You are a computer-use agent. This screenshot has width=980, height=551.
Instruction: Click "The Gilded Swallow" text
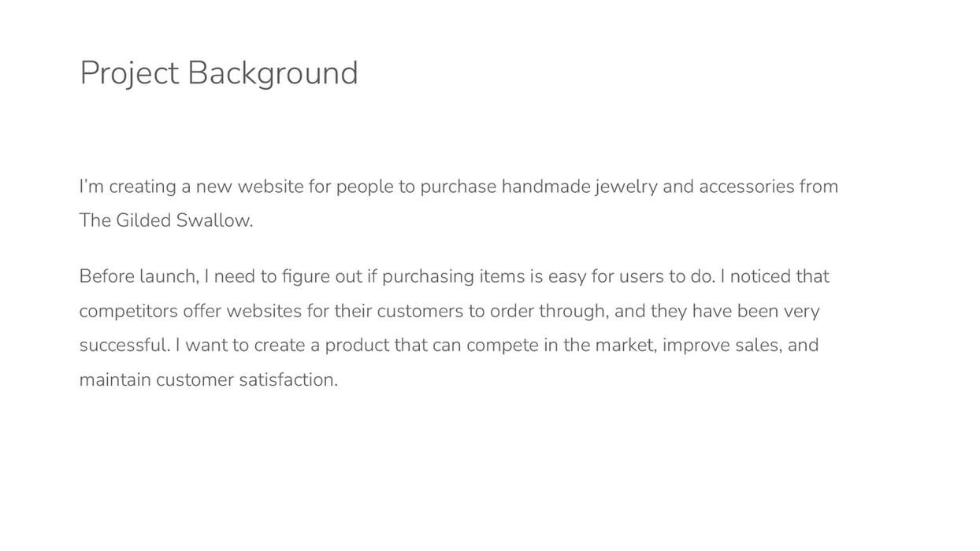pyautogui.click(x=165, y=220)
